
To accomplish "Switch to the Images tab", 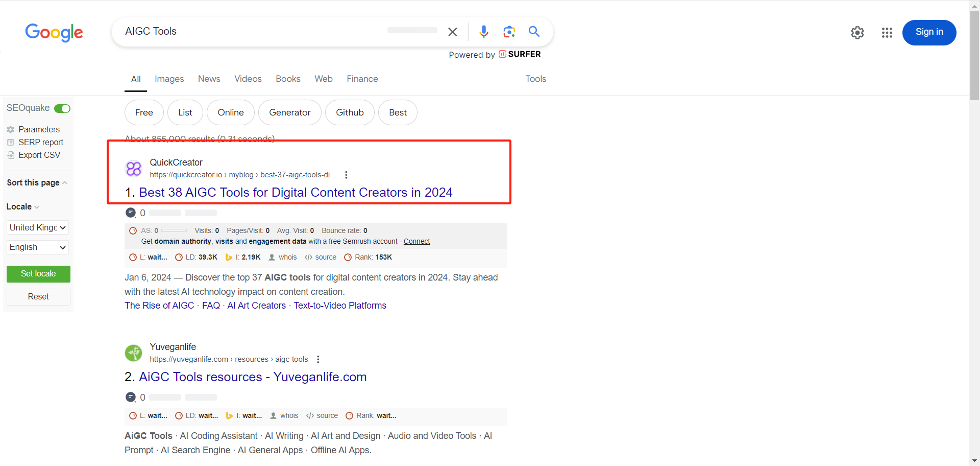I will click(169, 79).
